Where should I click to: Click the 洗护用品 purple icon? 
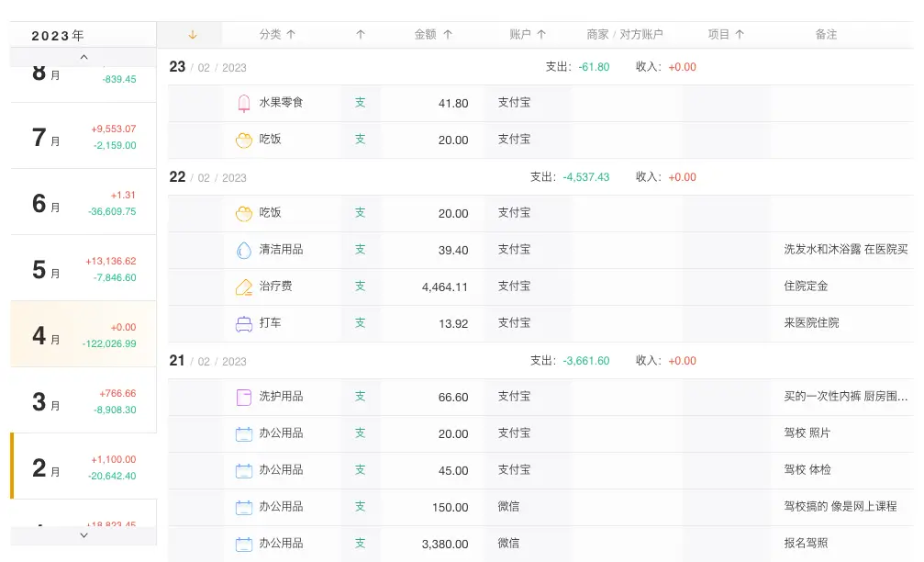pos(243,397)
